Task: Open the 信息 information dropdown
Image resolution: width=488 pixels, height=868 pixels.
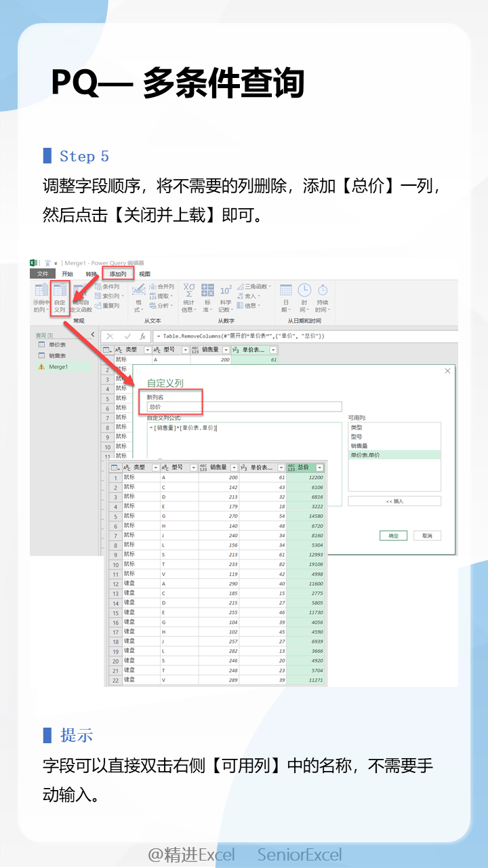Action: (x=248, y=306)
